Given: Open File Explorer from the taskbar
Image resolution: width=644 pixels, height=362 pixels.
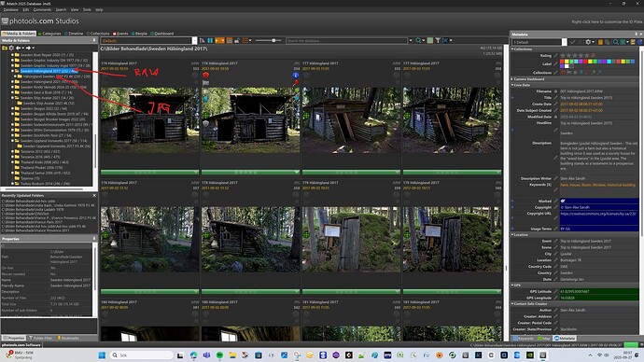Looking at the screenshot, I should [232, 355].
